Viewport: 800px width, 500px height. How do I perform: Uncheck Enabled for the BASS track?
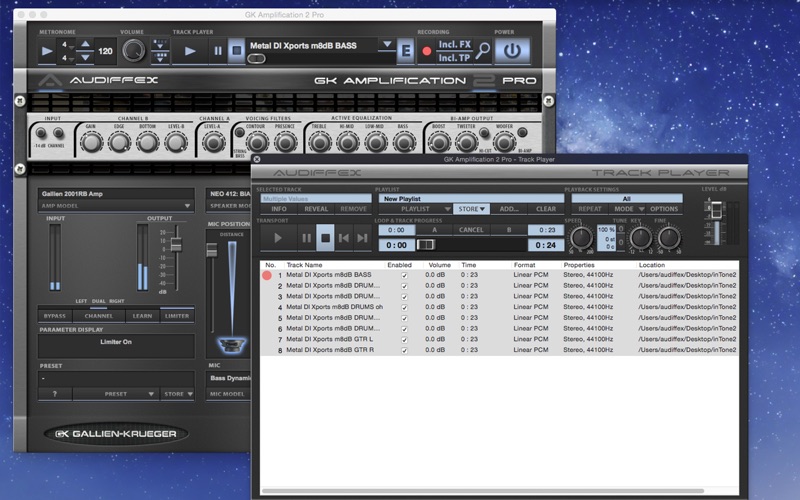point(403,274)
